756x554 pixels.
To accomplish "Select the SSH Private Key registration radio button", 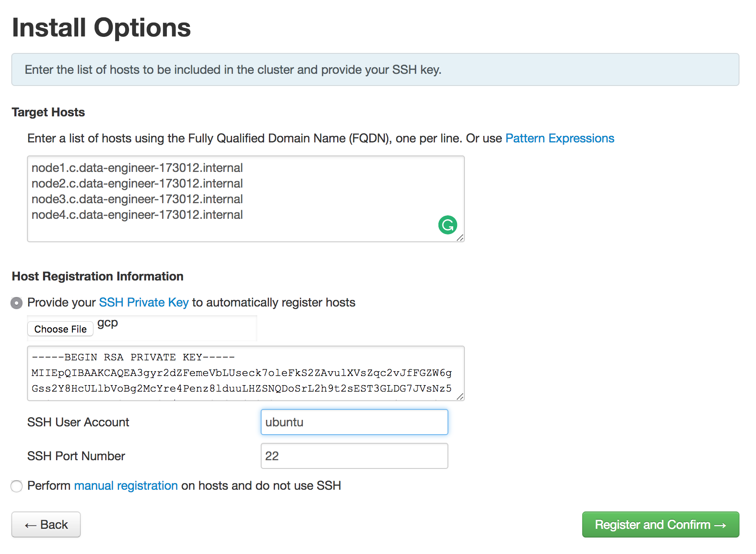I will pyautogui.click(x=17, y=303).
